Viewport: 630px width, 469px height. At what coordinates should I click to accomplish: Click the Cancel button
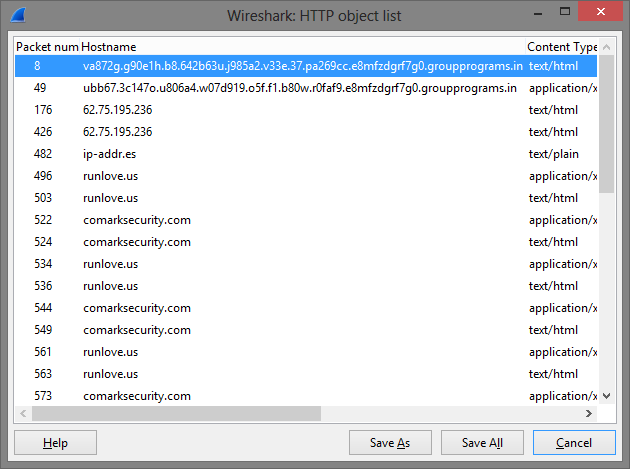pyautogui.click(x=574, y=442)
